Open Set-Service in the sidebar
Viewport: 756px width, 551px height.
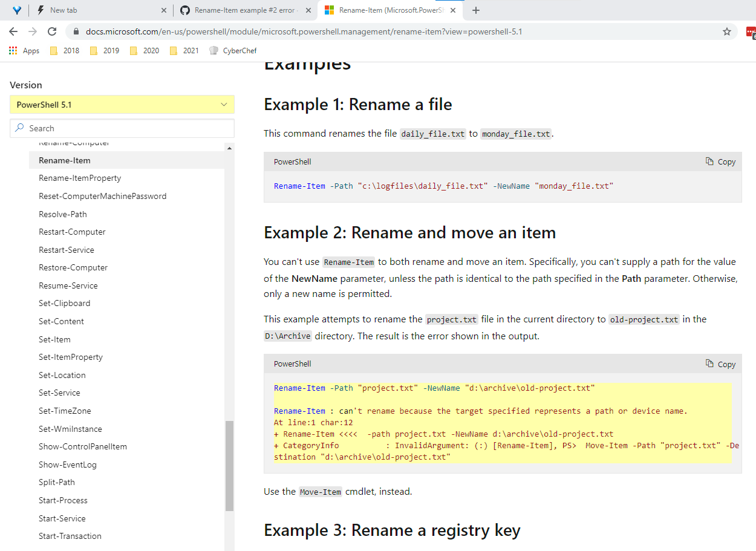tap(59, 393)
